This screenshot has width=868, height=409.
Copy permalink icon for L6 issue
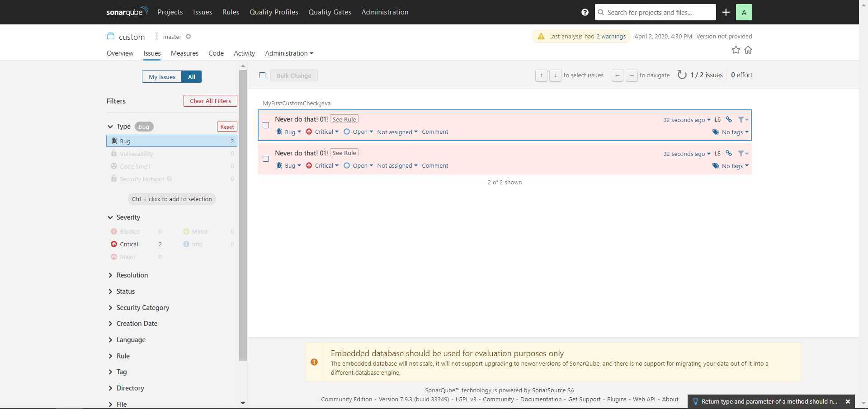pos(729,120)
